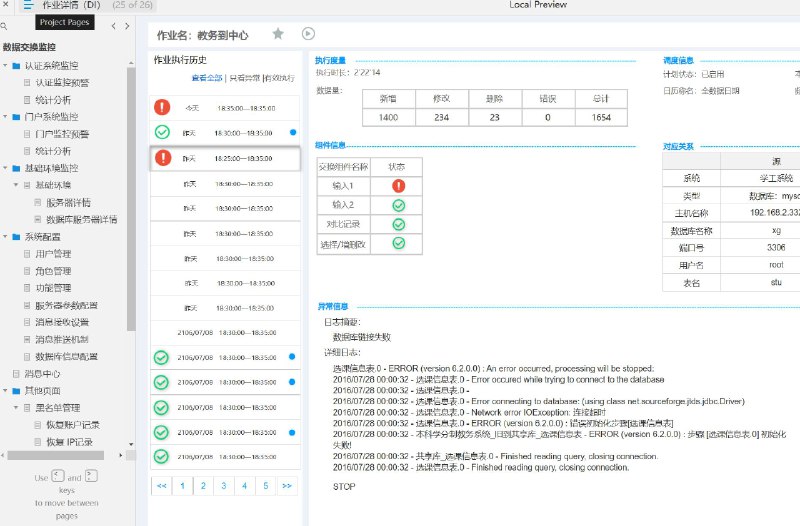This screenshot has height=526, width=800.
Task: Collapse the 认证系统监控 tree node
Action: pos(5,65)
